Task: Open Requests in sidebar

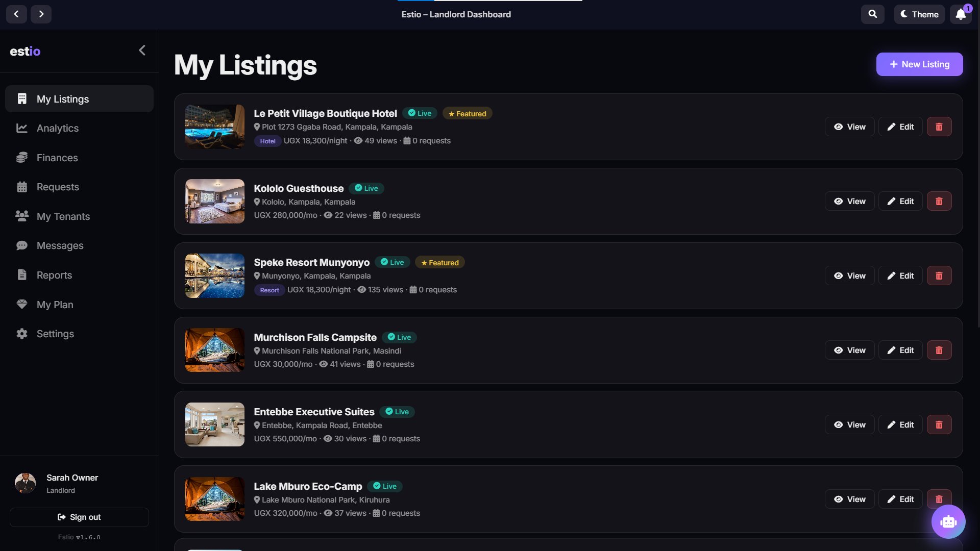Action: click(79, 187)
